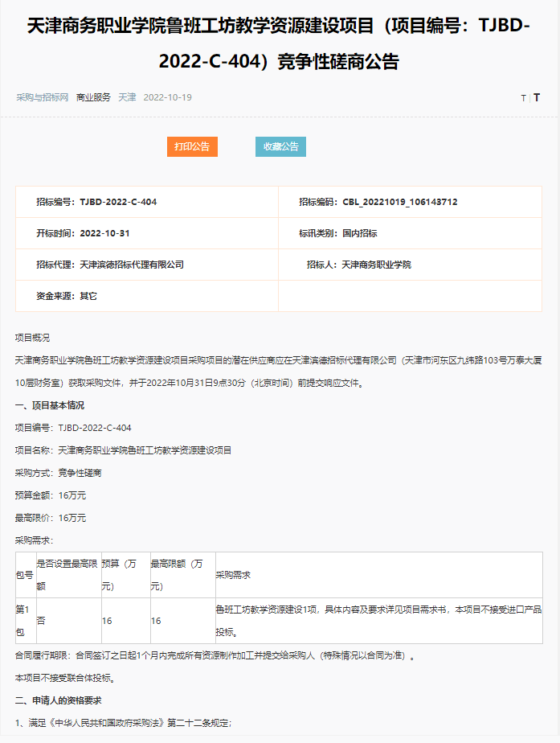The width and height of the screenshot is (560, 743).
Task: Click the 一、项目基本情况 section heading
Action: coord(50,405)
